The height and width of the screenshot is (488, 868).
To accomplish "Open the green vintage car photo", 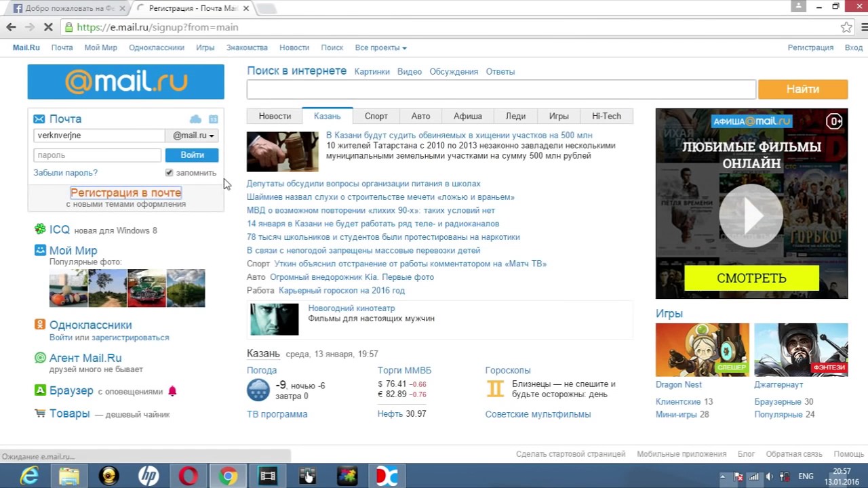I will click(146, 288).
